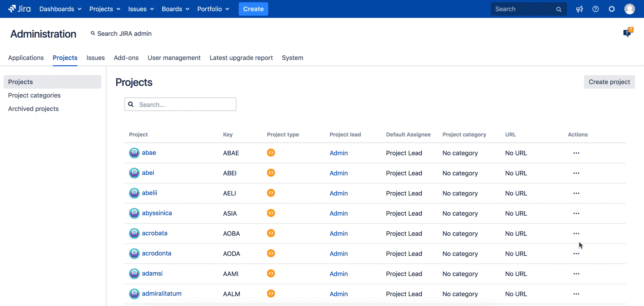Click the admiralitatum project icon

pos(133,293)
